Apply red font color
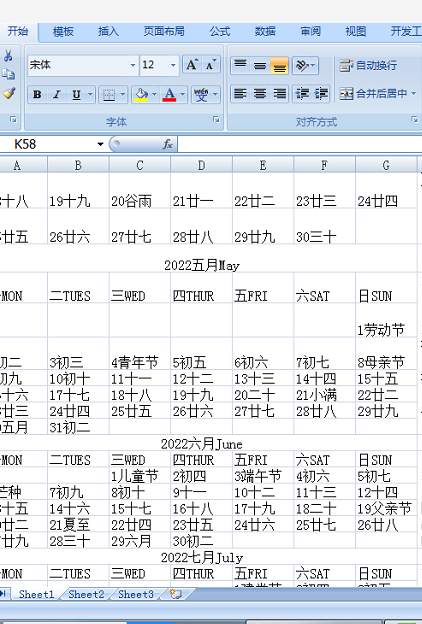Viewport: 422px width, 624px height. point(169,94)
